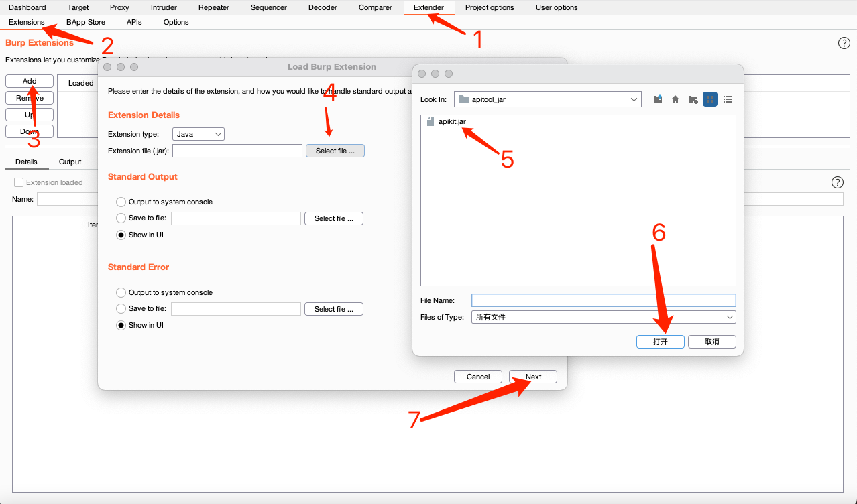Create a new folder in file chooser
Screen dimensions: 857x504
tap(693, 99)
